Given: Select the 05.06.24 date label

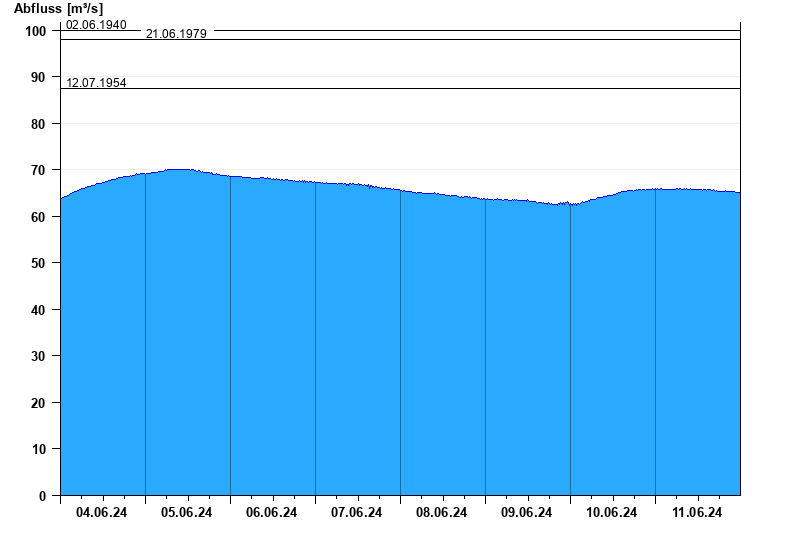Looking at the screenshot, I should pyautogui.click(x=186, y=512).
